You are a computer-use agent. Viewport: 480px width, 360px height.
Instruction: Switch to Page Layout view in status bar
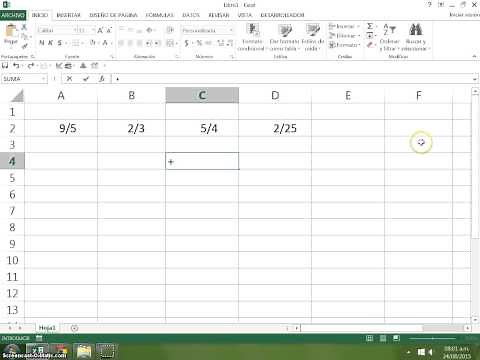point(383,338)
